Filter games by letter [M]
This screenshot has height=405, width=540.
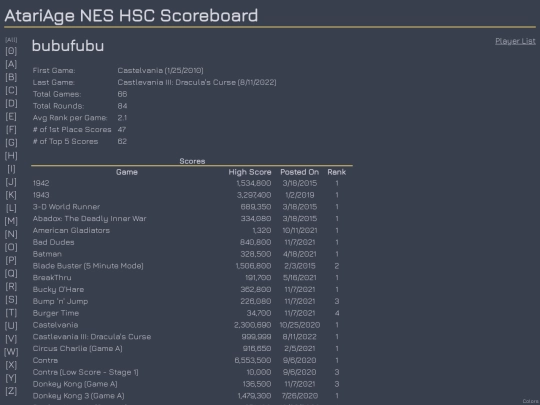coord(11,221)
